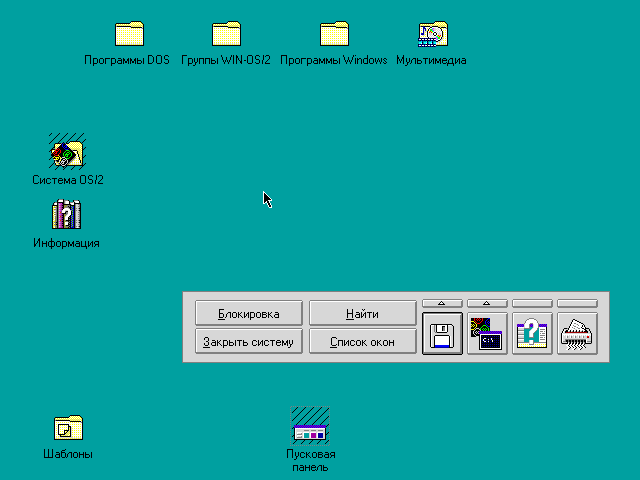This screenshot has height=480, width=640.
Task: Open empty drawer above the help icon
Action: tap(532, 303)
